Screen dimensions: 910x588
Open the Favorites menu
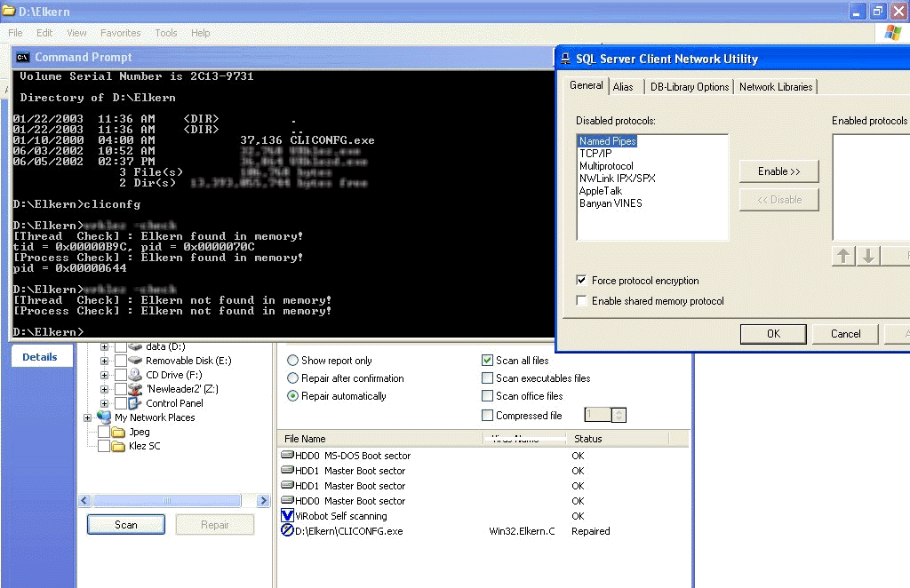click(120, 33)
